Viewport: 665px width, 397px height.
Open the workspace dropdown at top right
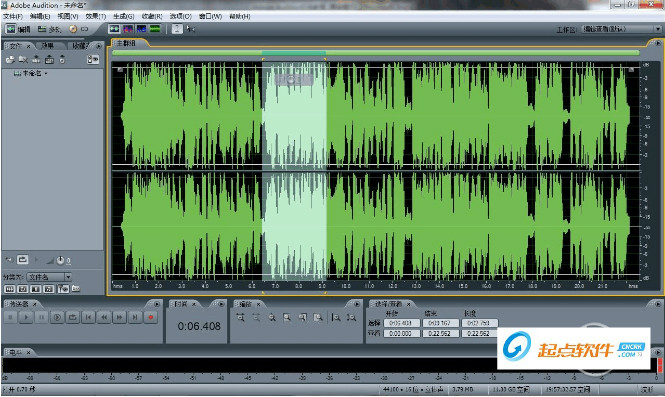click(657, 29)
